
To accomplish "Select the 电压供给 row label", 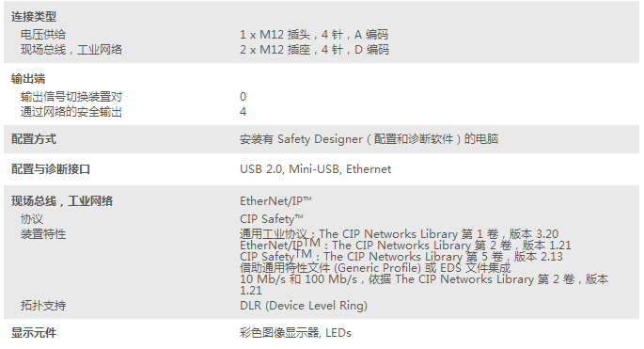I will 43,35.
